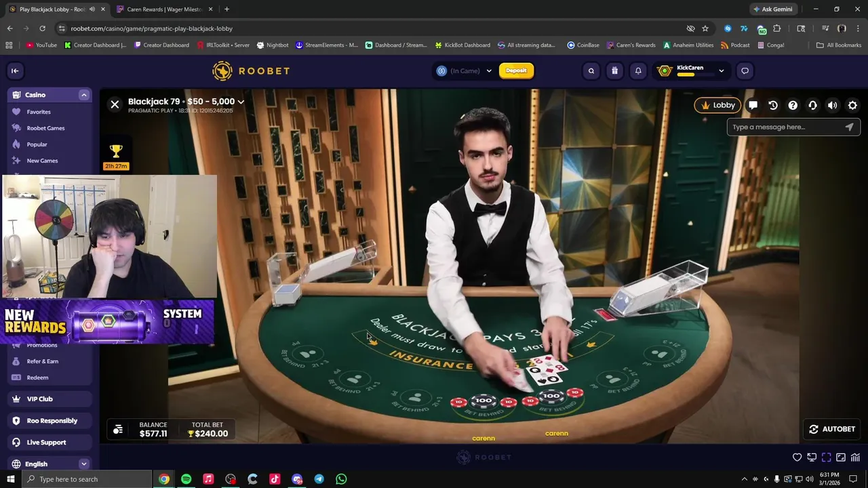Open WhatsApp from the taskbar
Screen dimensions: 868x488
click(341, 479)
